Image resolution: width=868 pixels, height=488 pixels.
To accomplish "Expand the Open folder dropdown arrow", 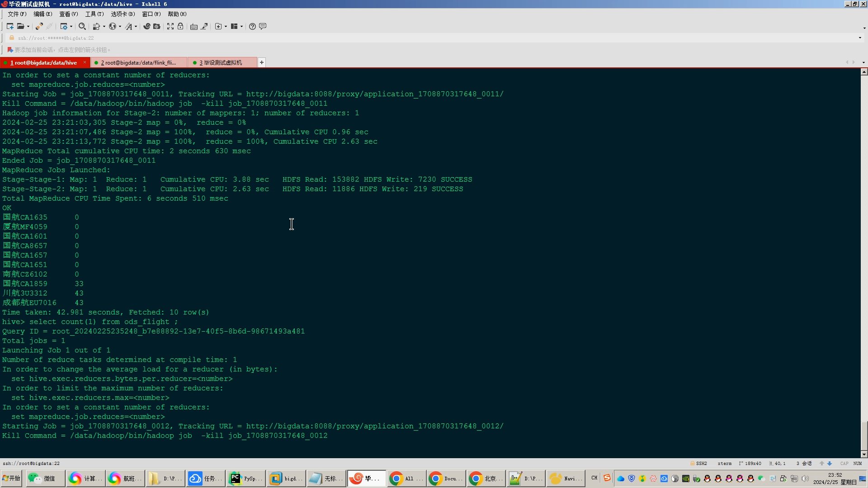I will pos(28,26).
